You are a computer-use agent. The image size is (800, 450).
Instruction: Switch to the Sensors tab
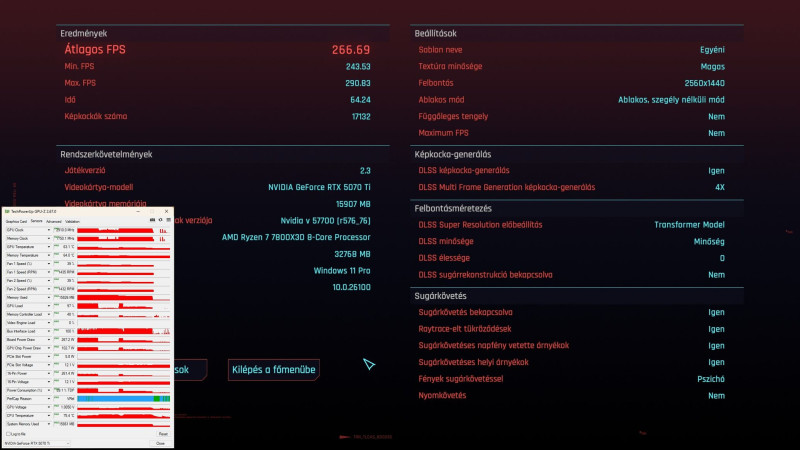pos(37,221)
